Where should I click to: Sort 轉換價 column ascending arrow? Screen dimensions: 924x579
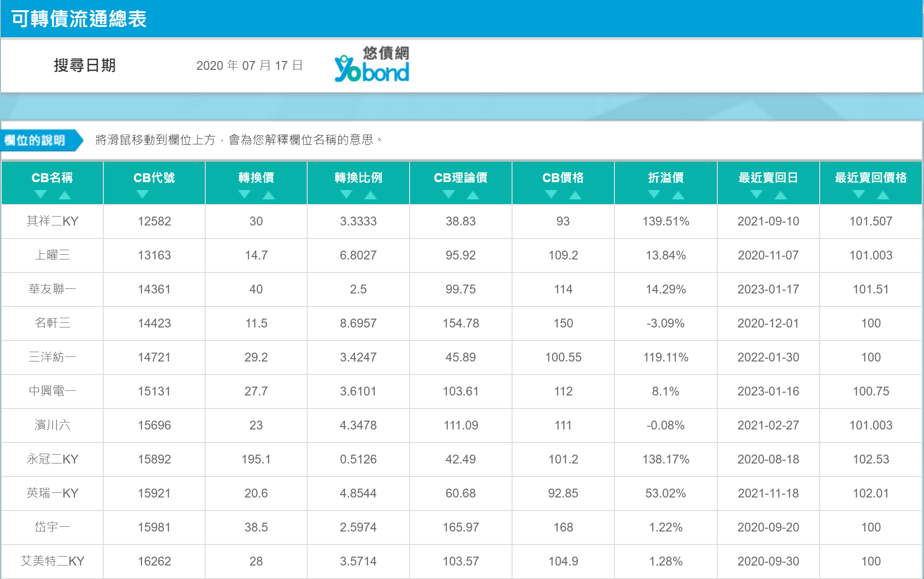(x=269, y=195)
